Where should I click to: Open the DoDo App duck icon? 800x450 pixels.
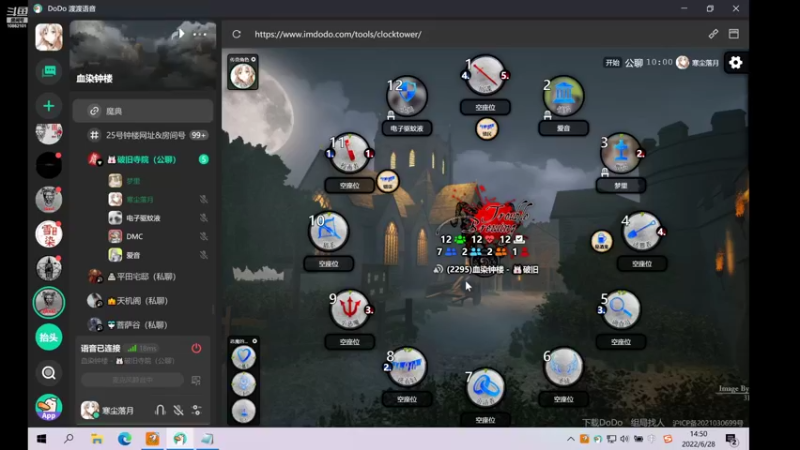49,407
